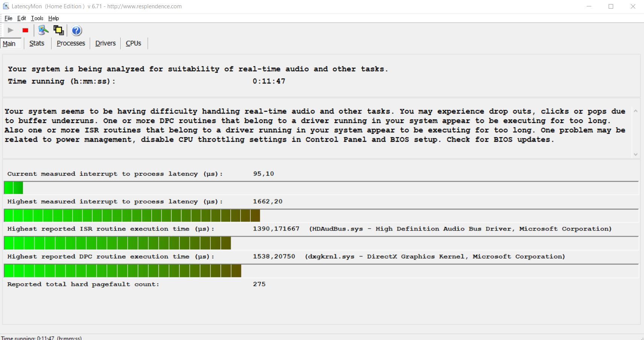Click the 'Time running (h:mm:ss):' label
644x340 pixels.
tap(62, 81)
